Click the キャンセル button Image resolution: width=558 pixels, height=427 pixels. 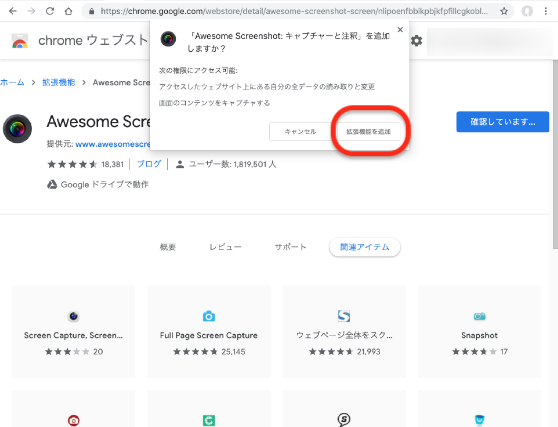click(300, 132)
